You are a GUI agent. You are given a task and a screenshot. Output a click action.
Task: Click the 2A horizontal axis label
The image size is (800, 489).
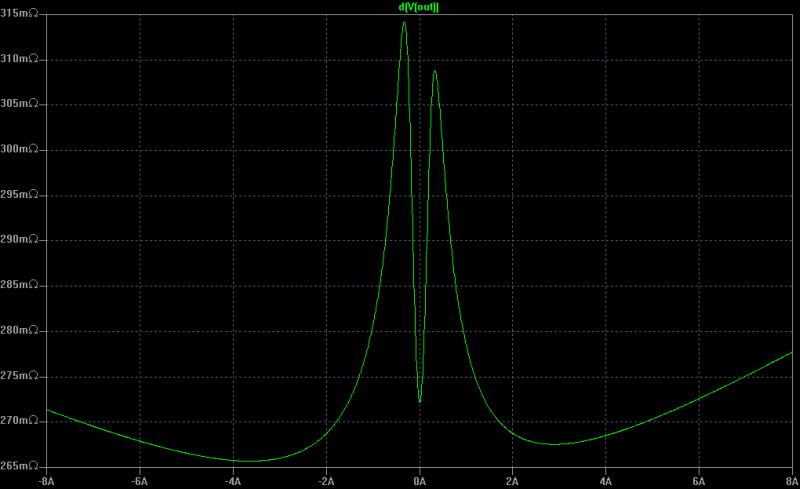click(512, 482)
